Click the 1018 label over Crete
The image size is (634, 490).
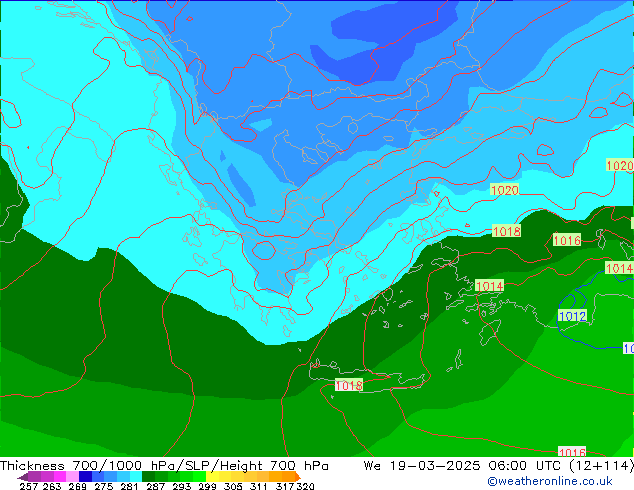[x=349, y=385]
